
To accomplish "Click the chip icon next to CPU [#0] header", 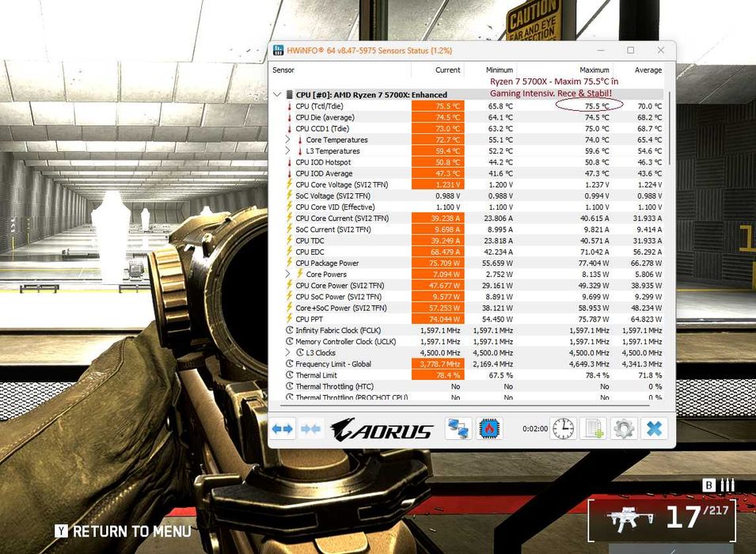I will coord(289,94).
